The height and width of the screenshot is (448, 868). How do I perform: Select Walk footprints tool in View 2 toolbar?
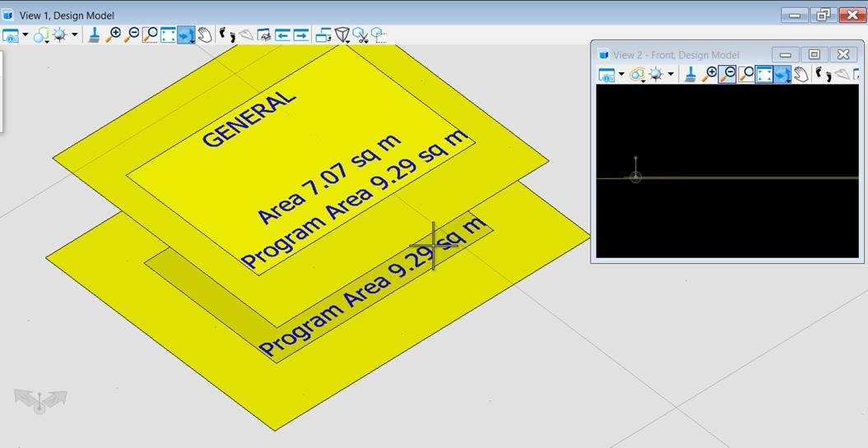point(824,74)
